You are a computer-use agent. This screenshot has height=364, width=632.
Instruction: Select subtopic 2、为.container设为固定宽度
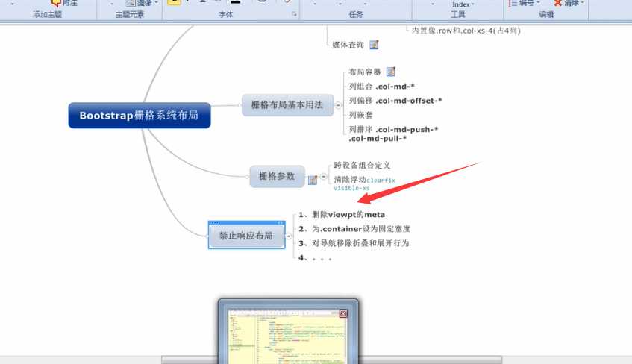(x=354, y=229)
